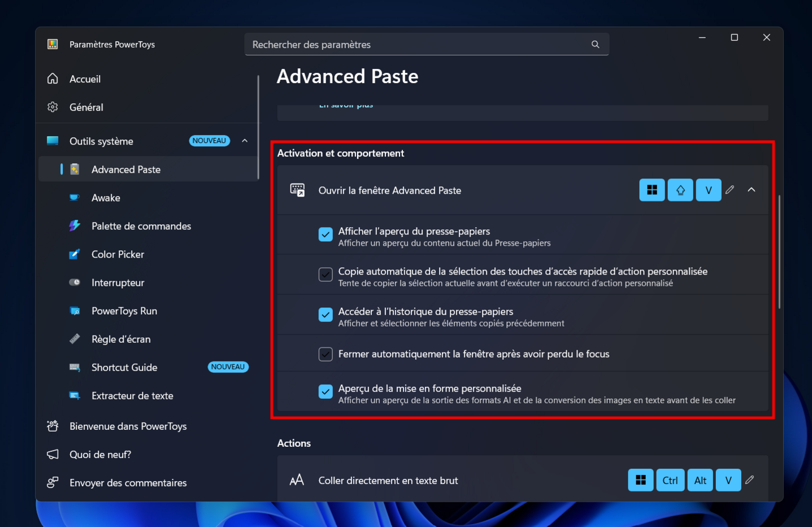Click the Ctrl key in the plain-text shortcut
This screenshot has height=527, width=812.
point(670,480)
